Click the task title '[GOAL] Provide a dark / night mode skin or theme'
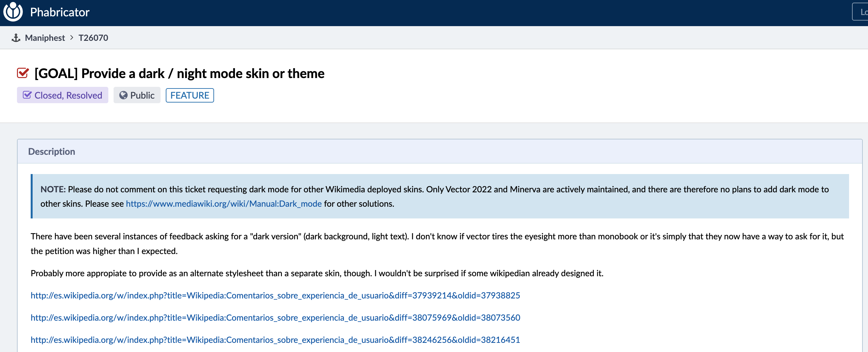Viewport: 868px width, 352px height. [x=179, y=73]
